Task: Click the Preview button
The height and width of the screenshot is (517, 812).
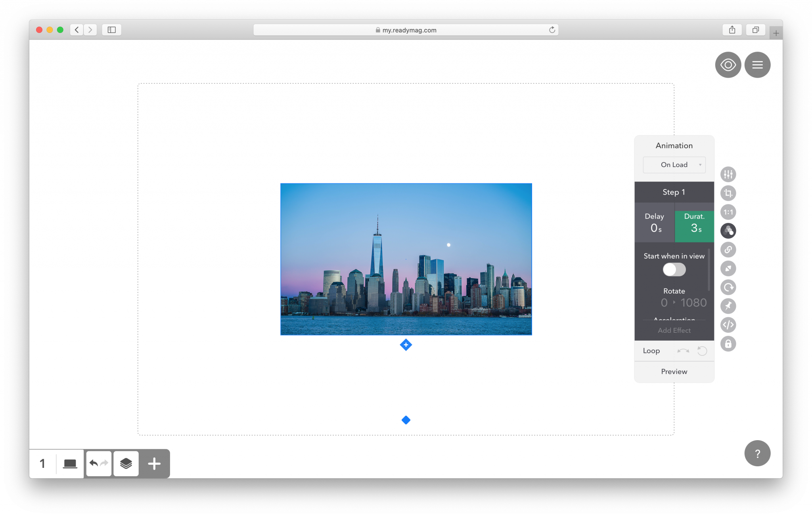Action: [x=674, y=371]
